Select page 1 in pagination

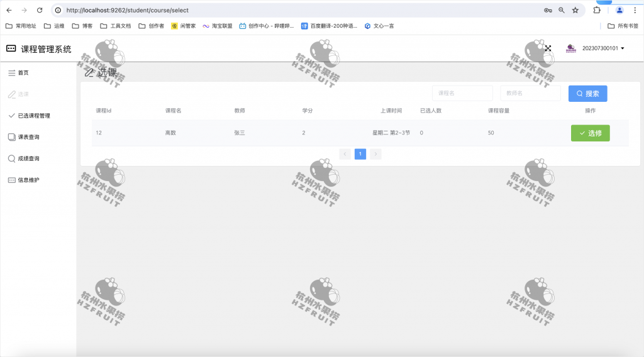[x=360, y=154]
